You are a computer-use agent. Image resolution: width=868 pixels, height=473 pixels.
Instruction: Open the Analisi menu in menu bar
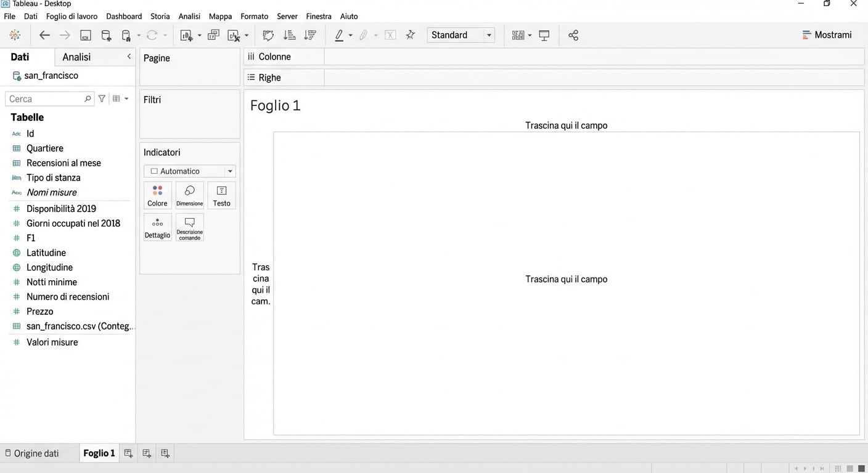pyautogui.click(x=189, y=16)
